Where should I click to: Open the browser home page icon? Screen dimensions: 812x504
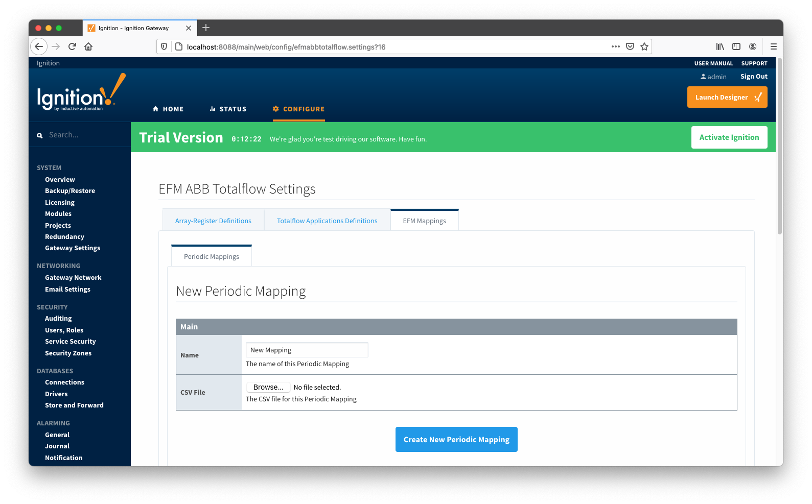tap(88, 46)
